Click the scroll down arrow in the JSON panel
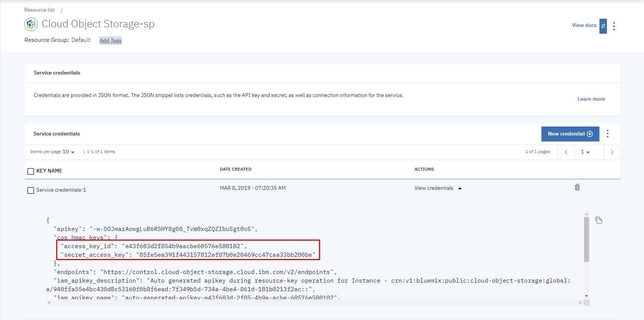Screen dimensions: 644x320 point(586,296)
